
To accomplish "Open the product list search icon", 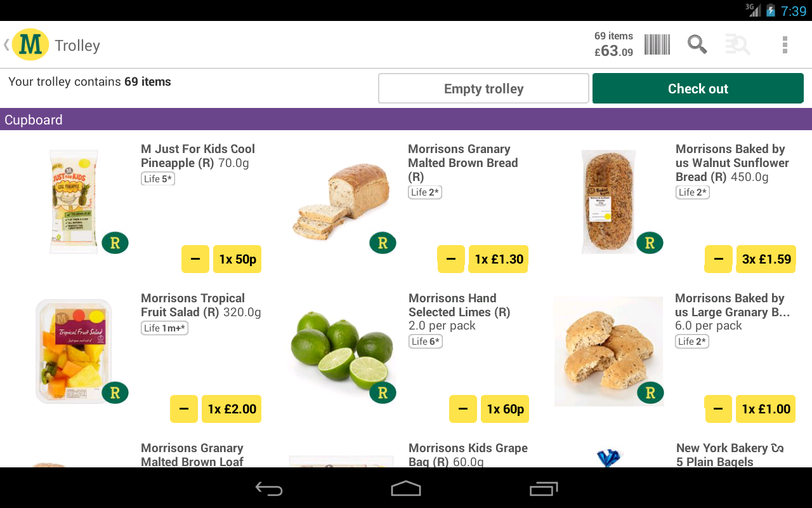I will coord(738,45).
